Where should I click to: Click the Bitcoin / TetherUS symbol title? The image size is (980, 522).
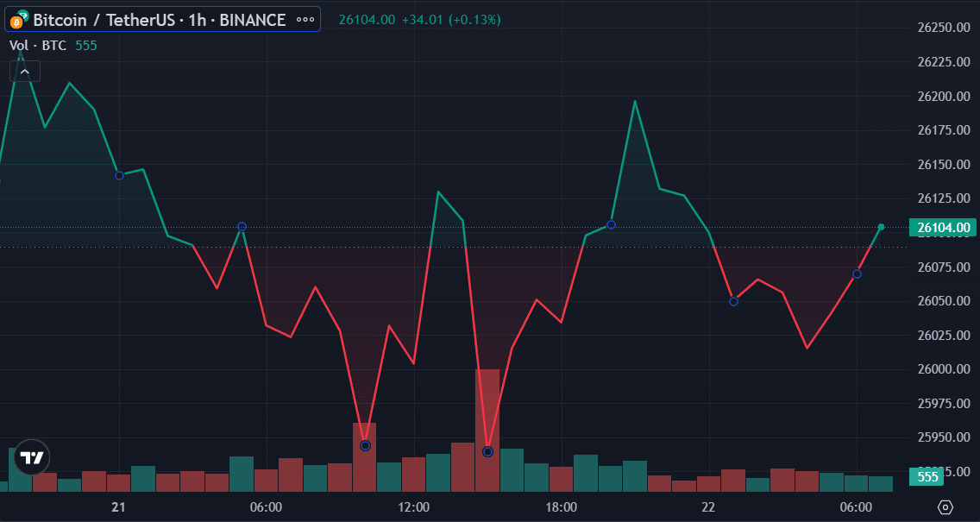click(159, 20)
